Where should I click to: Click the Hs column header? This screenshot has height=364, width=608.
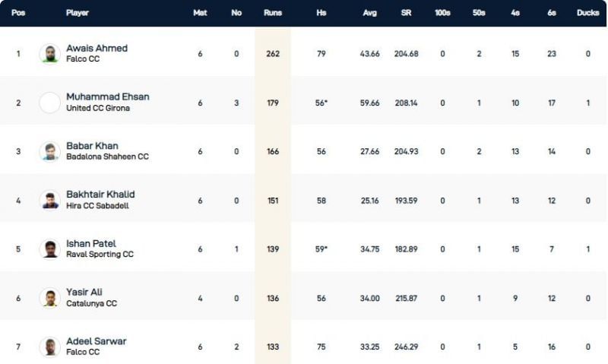point(321,13)
